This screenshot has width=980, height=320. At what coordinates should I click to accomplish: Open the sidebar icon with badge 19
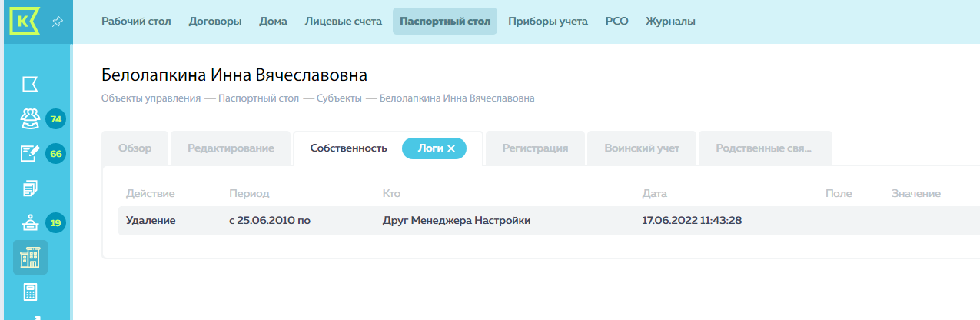(x=30, y=223)
